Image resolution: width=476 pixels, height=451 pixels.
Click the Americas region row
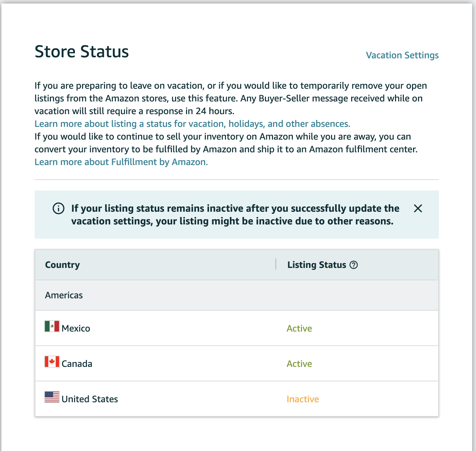click(237, 295)
